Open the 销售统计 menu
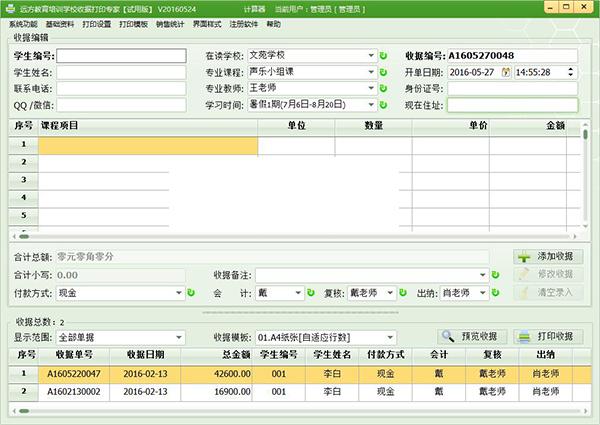Viewport: 600px width, 425px height. click(170, 24)
